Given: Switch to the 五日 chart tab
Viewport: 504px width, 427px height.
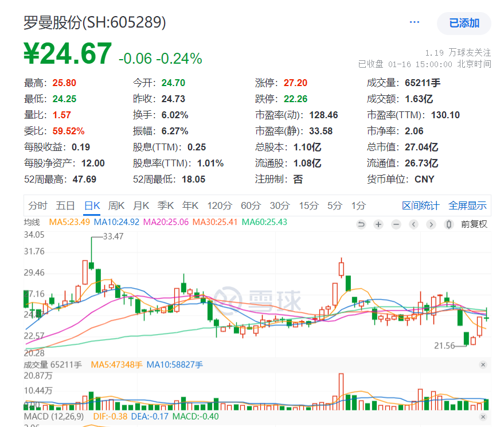Looking at the screenshot, I should coord(65,205).
